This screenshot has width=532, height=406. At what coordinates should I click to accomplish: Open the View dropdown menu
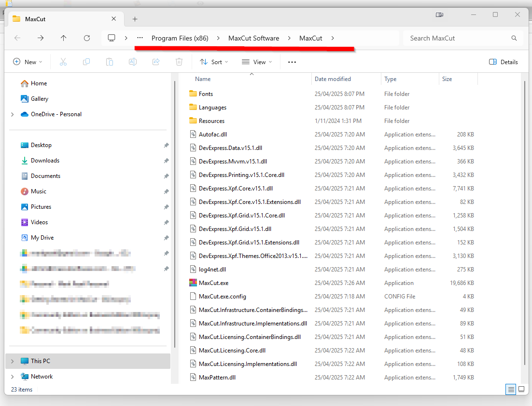click(257, 62)
